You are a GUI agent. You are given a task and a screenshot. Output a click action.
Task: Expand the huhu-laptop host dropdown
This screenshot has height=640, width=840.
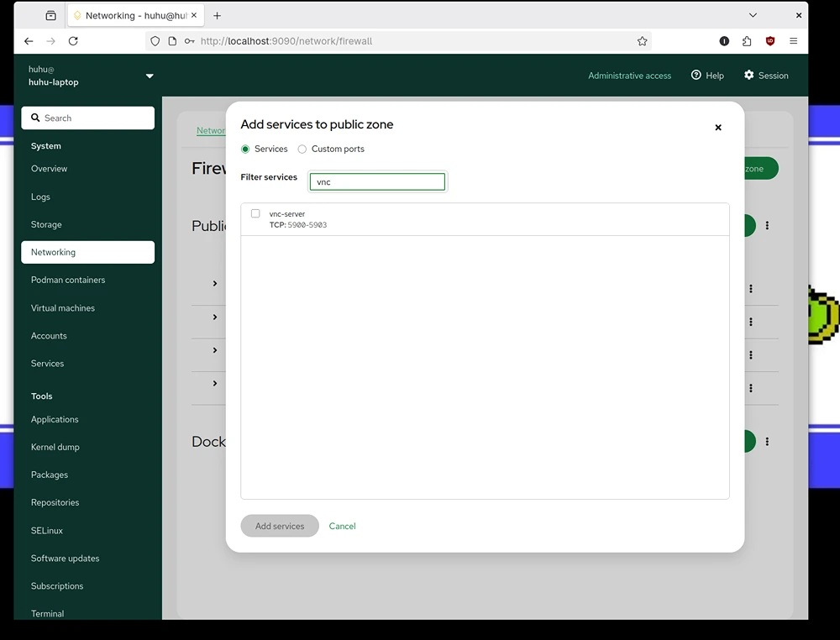click(150, 76)
